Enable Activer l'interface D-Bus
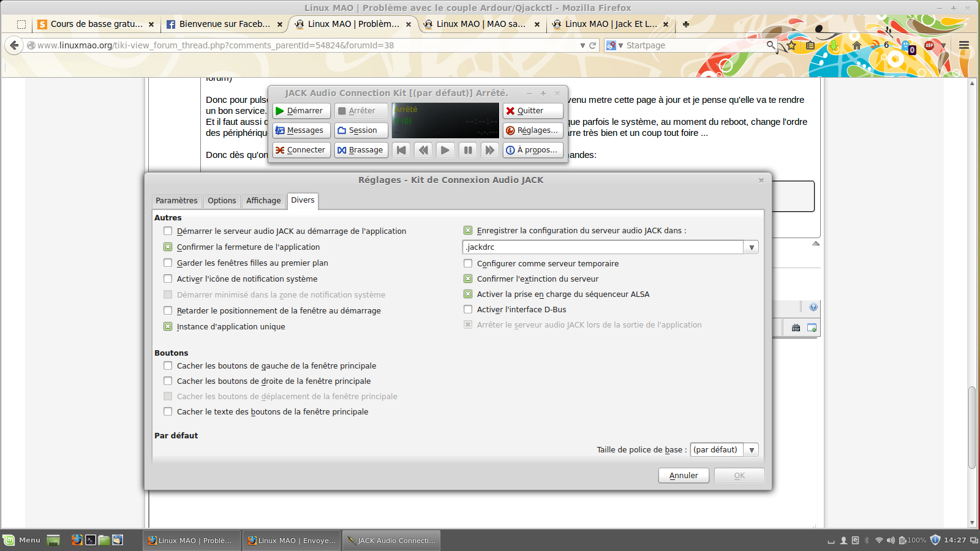This screenshot has width=980, height=551. point(468,309)
